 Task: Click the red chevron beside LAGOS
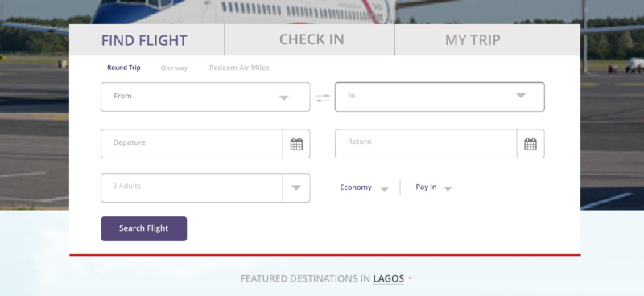pyautogui.click(x=410, y=278)
